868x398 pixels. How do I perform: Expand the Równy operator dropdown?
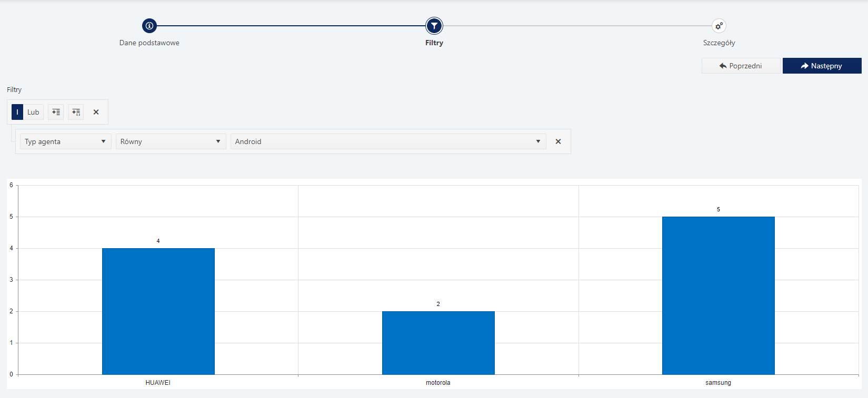click(171, 141)
